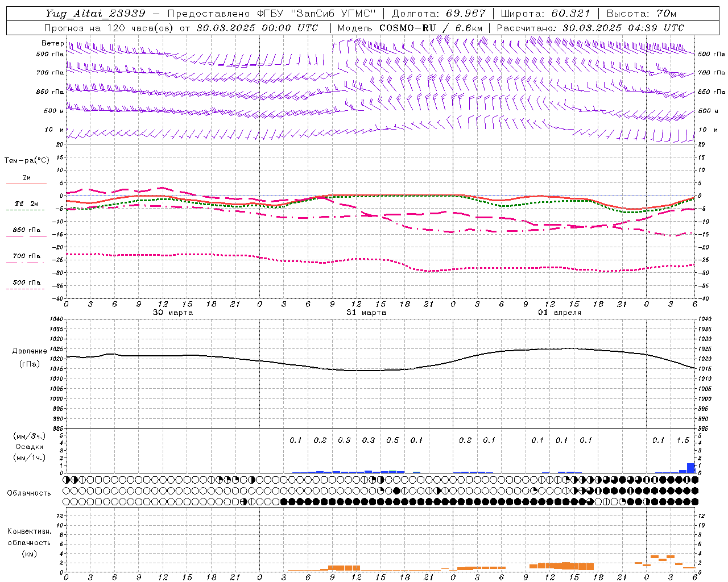This screenshot has width=728, height=582.
Task: Select the 01 апреля date label
Action: [560, 313]
